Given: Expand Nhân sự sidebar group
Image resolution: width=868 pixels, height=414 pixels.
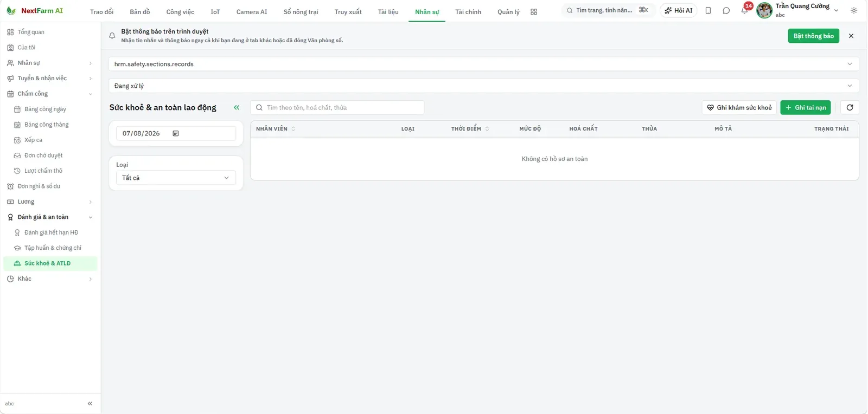Looking at the screenshot, I should click(50, 63).
